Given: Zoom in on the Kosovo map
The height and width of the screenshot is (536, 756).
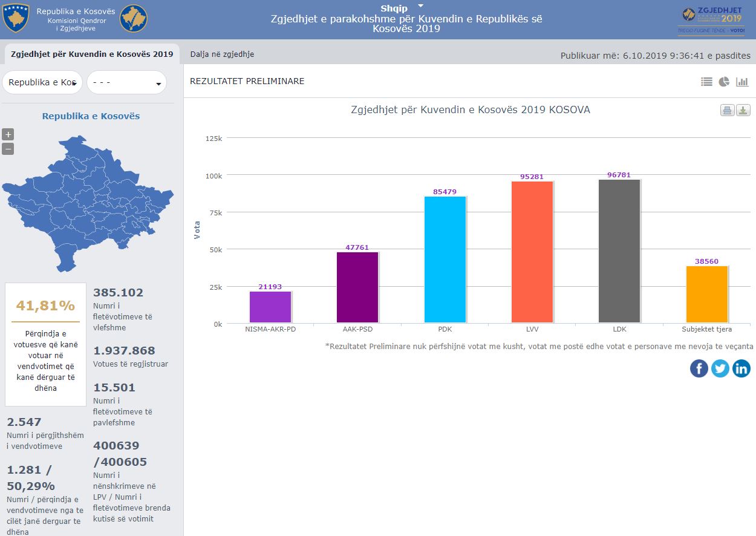Looking at the screenshot, I should click(x=8, y=134).
